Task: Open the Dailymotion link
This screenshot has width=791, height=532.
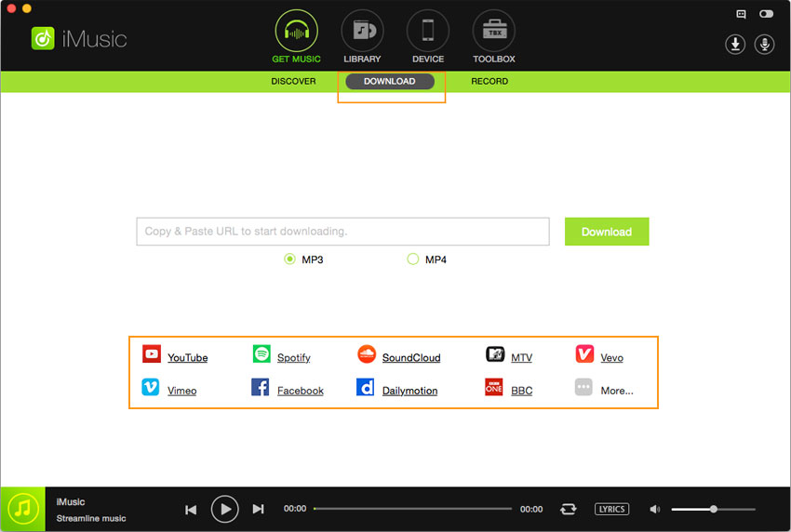Action: tap(409, 391)
